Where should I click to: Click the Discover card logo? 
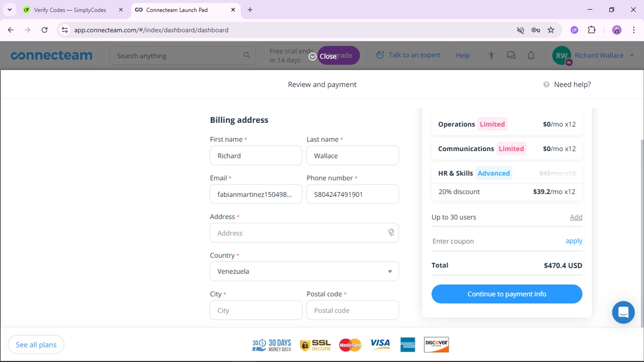pos(436,345)
